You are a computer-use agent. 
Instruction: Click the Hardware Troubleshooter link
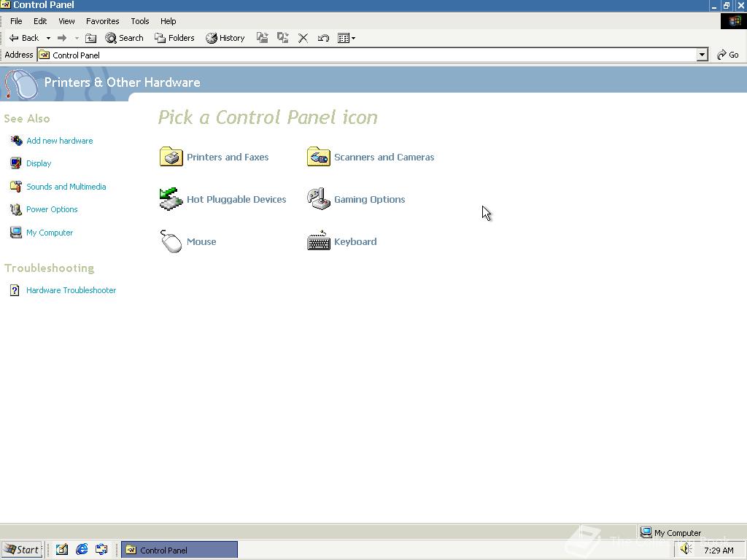click(71, 290)
